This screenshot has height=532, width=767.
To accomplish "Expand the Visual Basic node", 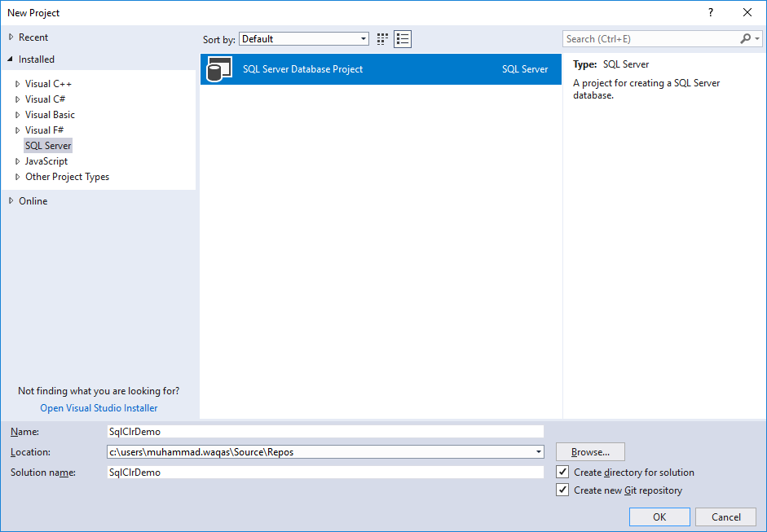I will click(18, 115).
